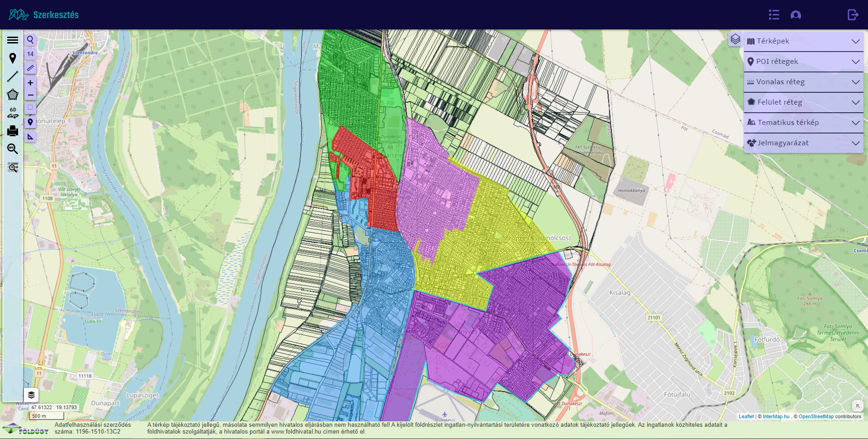Expand the Tematikus térkép section
This screenshot has width=868, height=439.
pos(803,123)
